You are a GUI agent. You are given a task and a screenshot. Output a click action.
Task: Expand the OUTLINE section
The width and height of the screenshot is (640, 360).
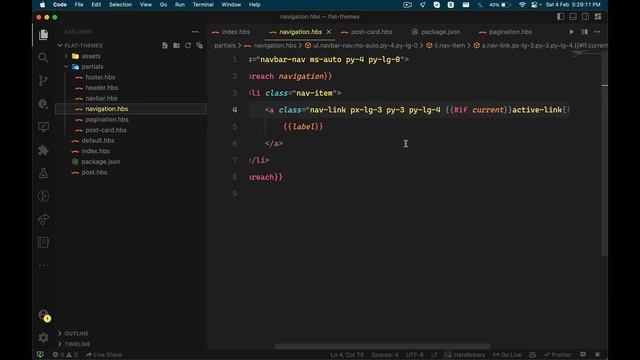pos(76,333)
